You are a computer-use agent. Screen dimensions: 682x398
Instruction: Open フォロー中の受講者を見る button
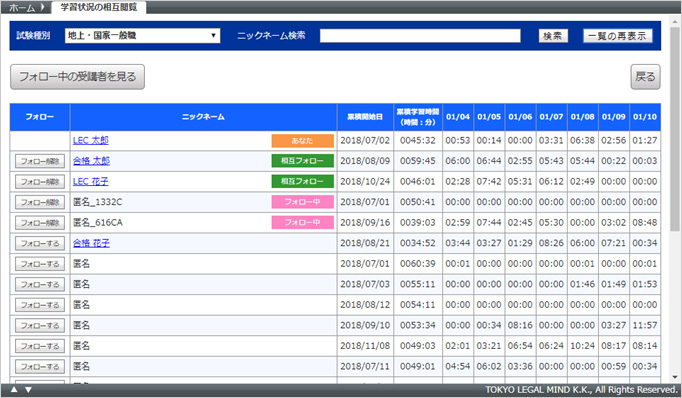click(x=77, y=77)
